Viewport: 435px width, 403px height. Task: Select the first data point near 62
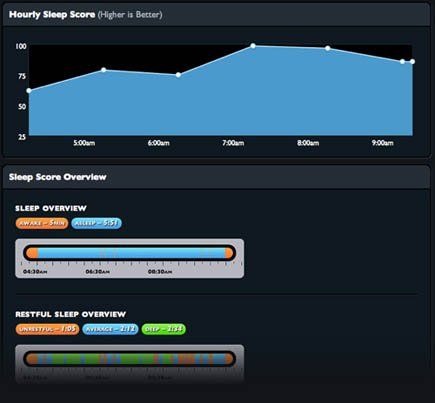tap(29, 91)
